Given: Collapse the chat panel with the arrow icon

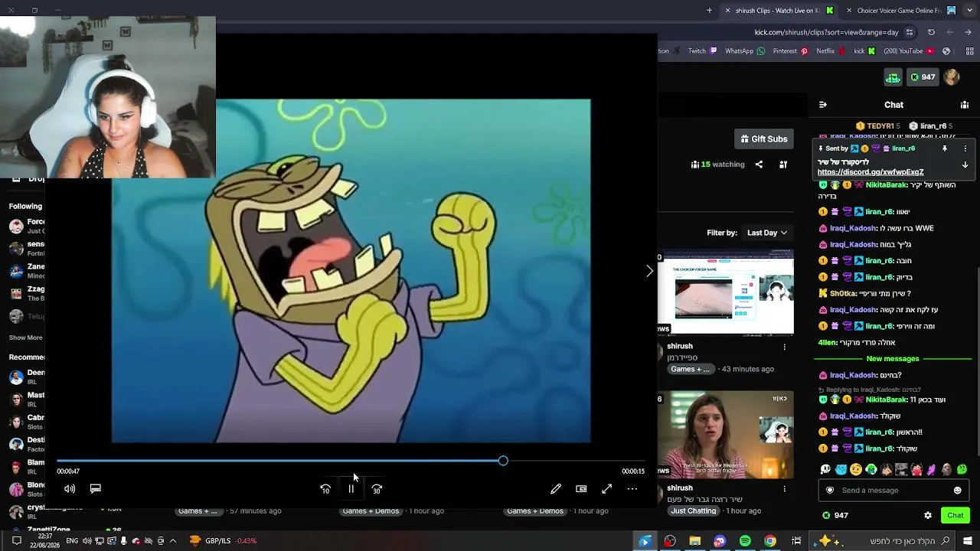Looking at the screenshot, I should 823,105.
